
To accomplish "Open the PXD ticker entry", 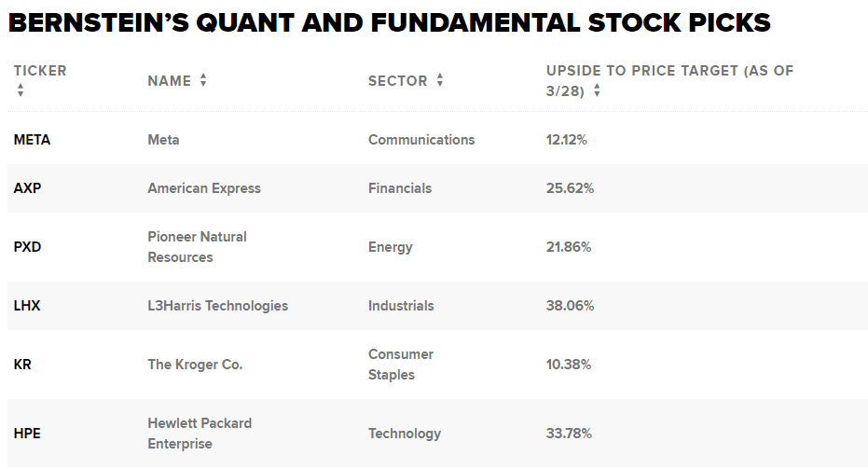I will pos(28,247).
